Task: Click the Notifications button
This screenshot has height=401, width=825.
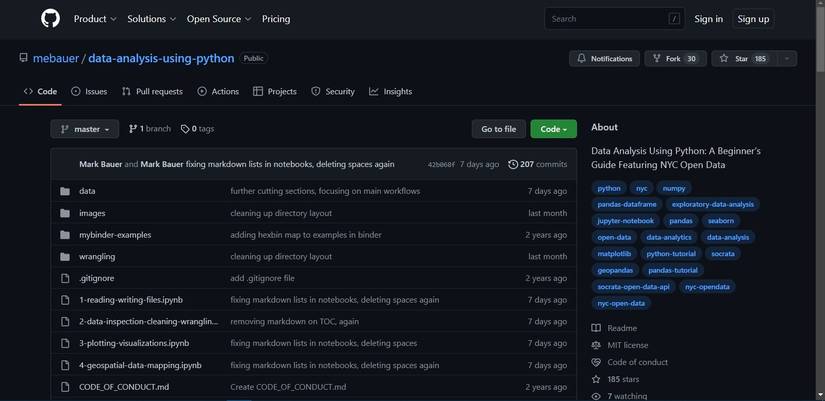Action: 605,59
